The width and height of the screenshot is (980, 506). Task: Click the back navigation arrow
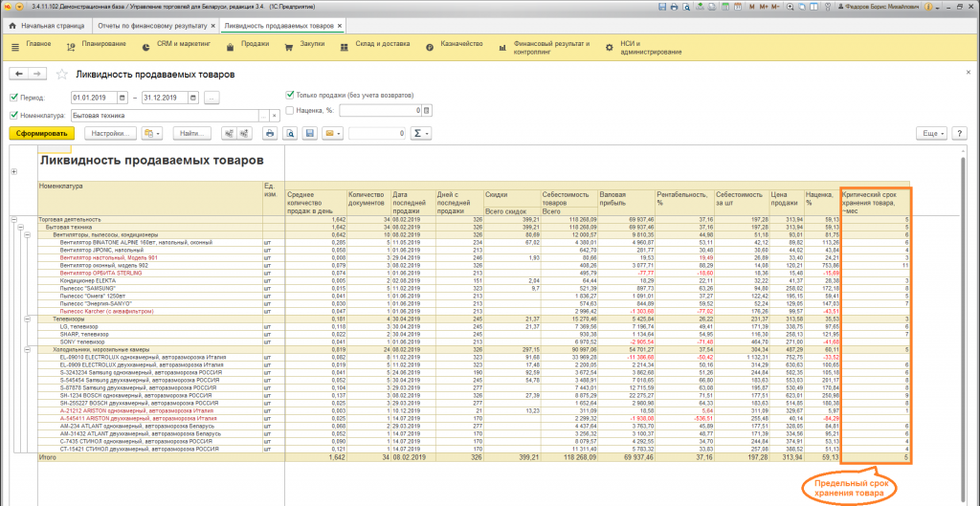[x=18, y=74]
